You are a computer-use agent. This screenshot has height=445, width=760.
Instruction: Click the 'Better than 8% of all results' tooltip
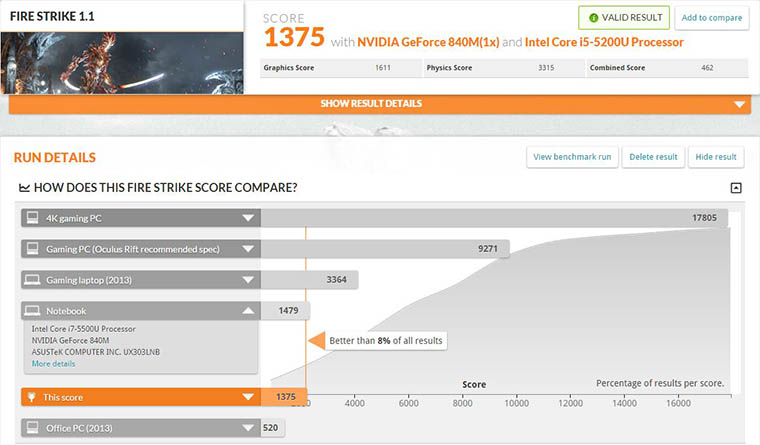pyautogui.click(x=386, y=341)
